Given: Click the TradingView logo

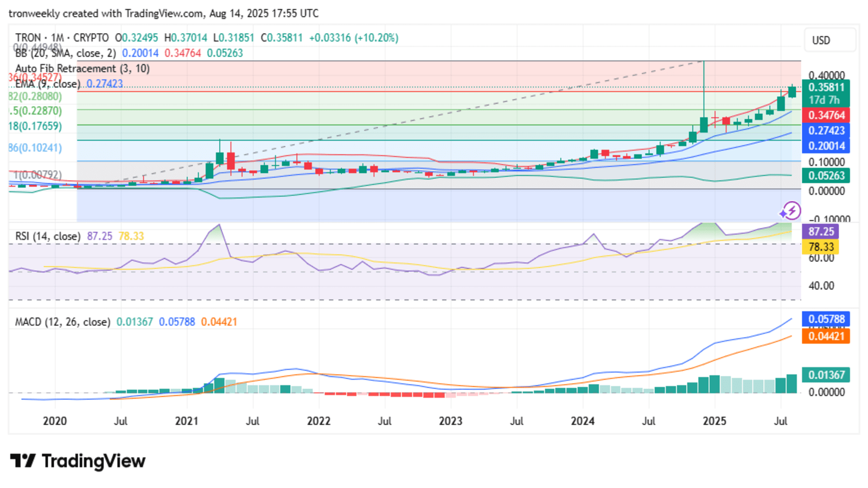Looking at the screenshot, I should (x=78, y=461).
